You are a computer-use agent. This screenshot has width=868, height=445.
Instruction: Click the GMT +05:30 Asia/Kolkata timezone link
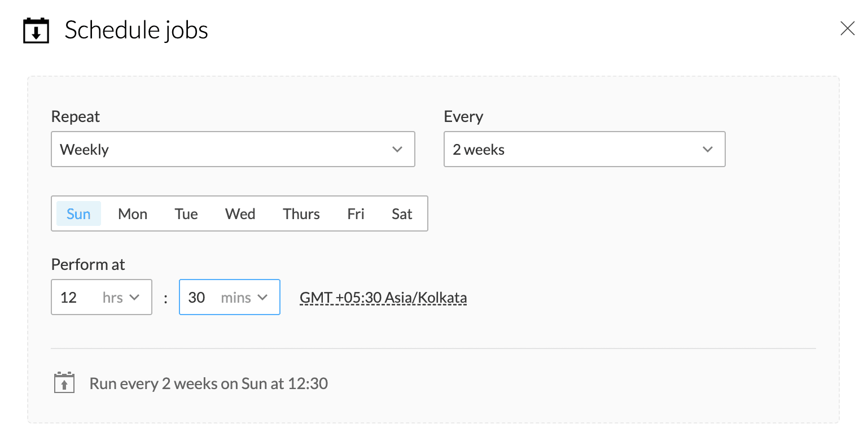coord(383,297)
